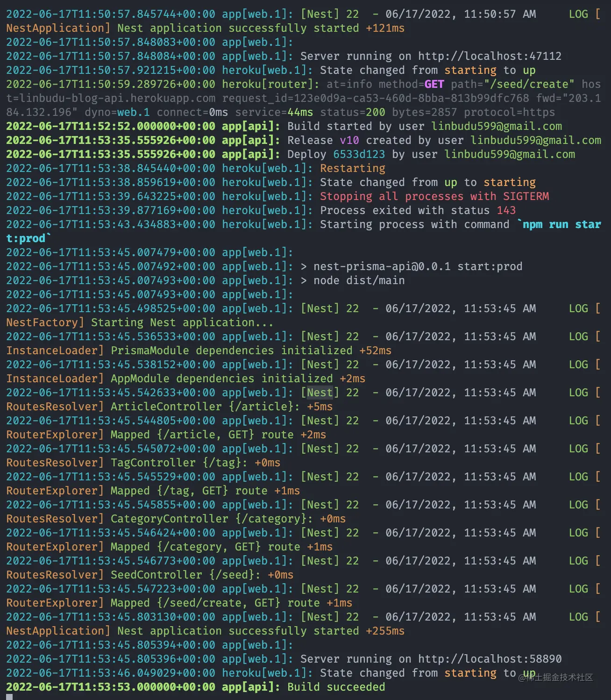Click the 'Build succeeded' message
The image size is (611, 700).
pos(336,687)
